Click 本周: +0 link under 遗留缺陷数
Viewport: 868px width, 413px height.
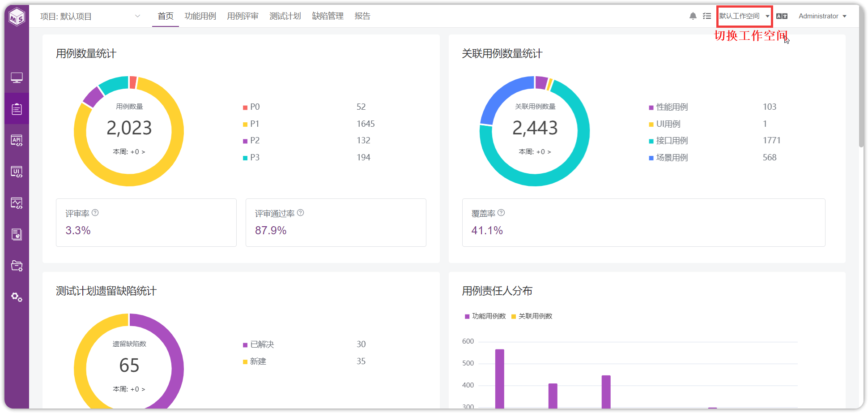(129, 389)
